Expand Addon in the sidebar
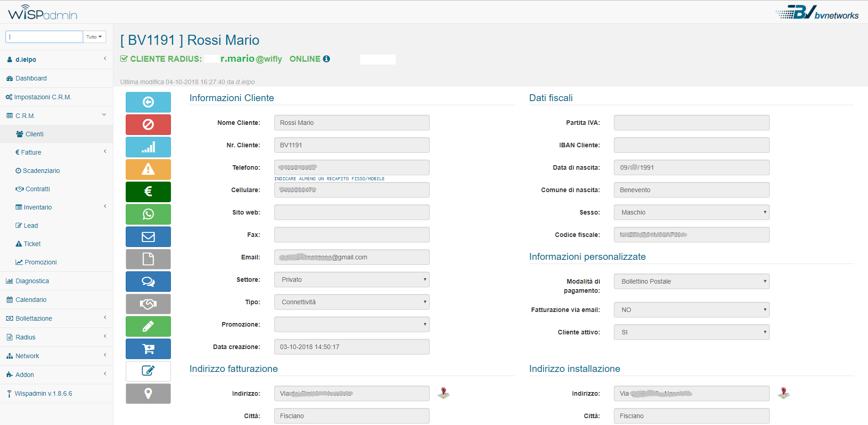The image size is (868, 425). [56, 375]
